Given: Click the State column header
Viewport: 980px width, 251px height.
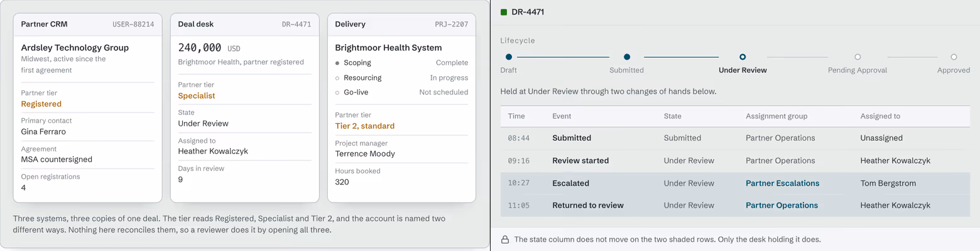Looking at the screenshot, I should pyautogui.click(x=673, y=116).
